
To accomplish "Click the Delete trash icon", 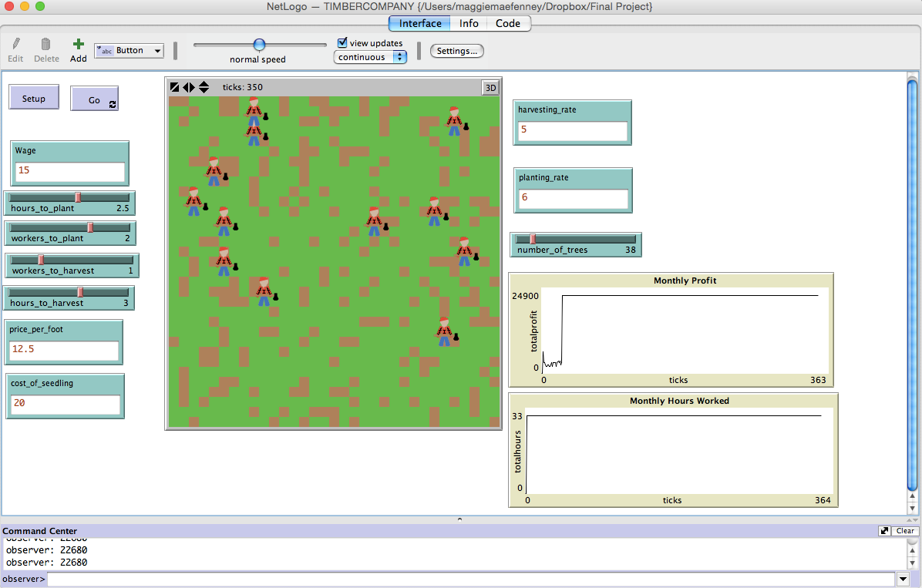I will tap(45, 46).
